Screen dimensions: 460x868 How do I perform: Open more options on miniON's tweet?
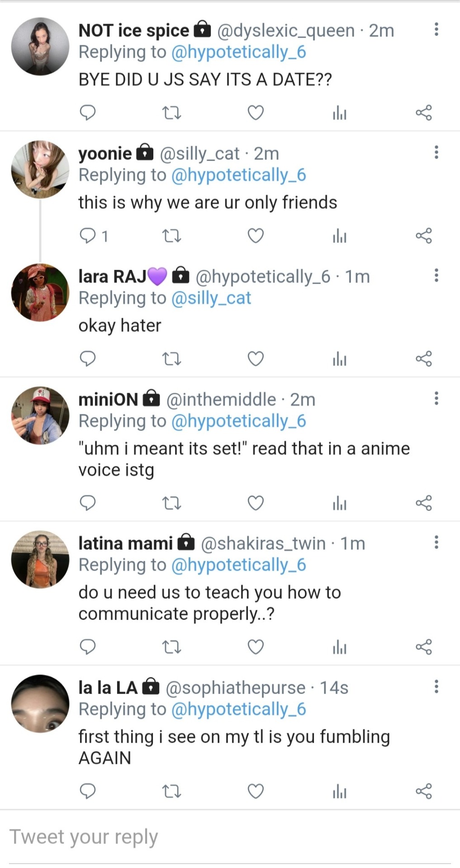(x=436, y=398)
